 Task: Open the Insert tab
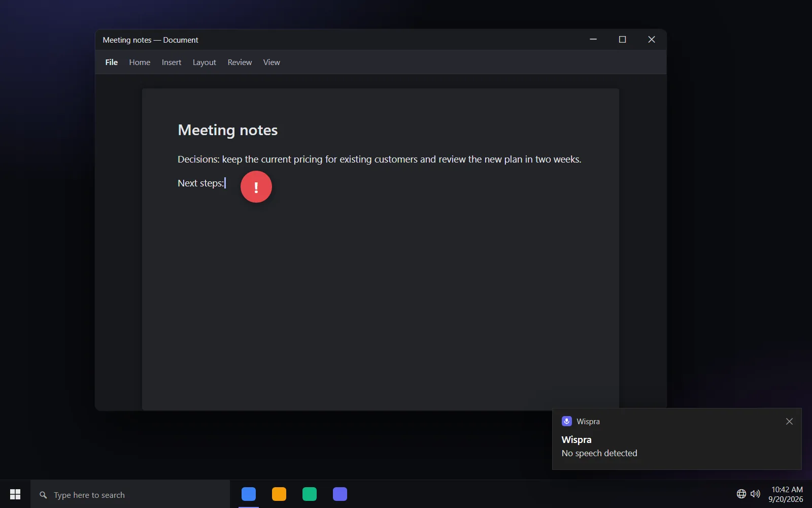coord(172,62)
